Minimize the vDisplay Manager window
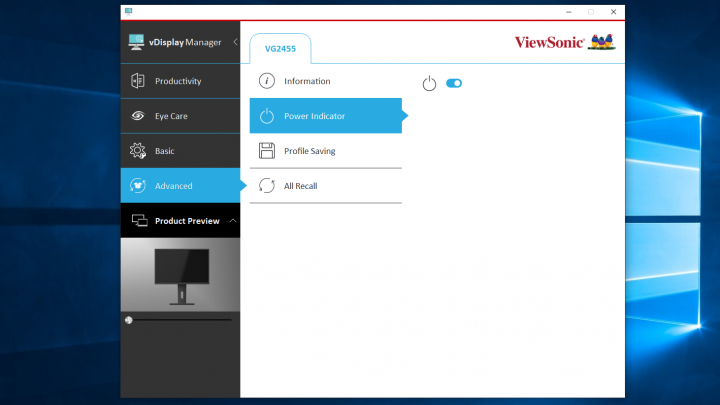720x405 pixels. [x=569, y=12]
